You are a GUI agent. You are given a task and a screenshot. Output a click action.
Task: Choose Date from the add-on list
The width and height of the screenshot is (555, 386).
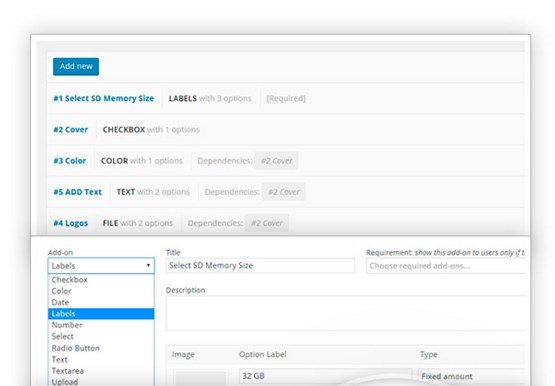point(101,302)
